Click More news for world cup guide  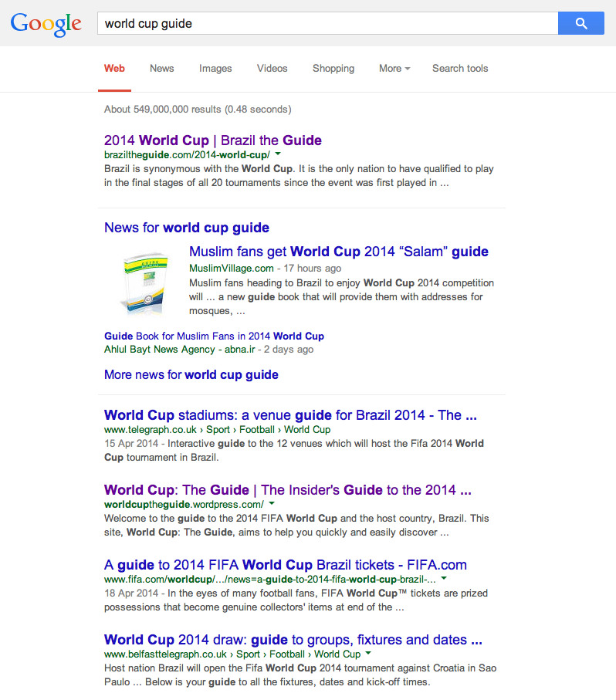191,375
